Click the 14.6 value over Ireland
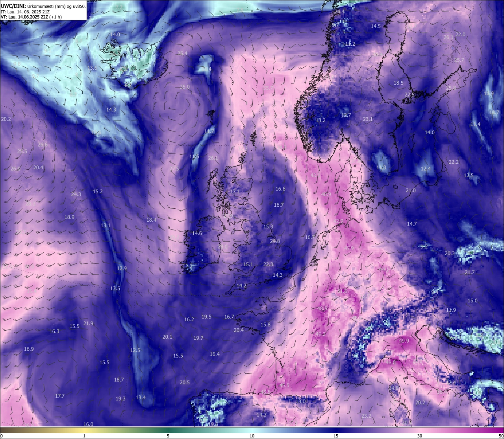This screenshot has height=439, width=504. 197,233
